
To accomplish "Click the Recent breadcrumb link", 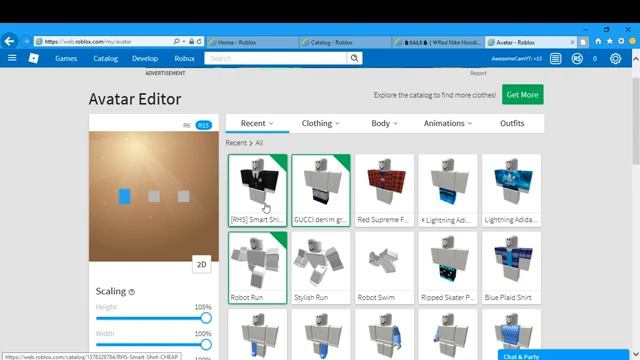I will pyautogui.click(x=236, y=143).
